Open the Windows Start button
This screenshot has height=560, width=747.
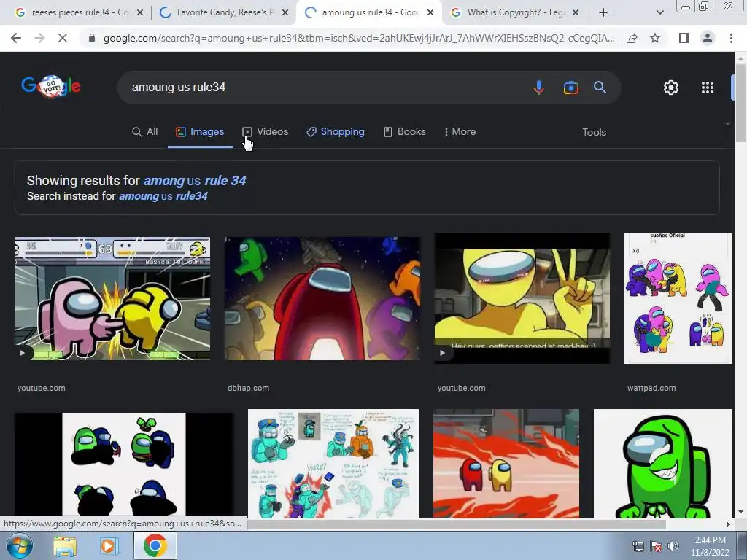click(x=18, y=546)
